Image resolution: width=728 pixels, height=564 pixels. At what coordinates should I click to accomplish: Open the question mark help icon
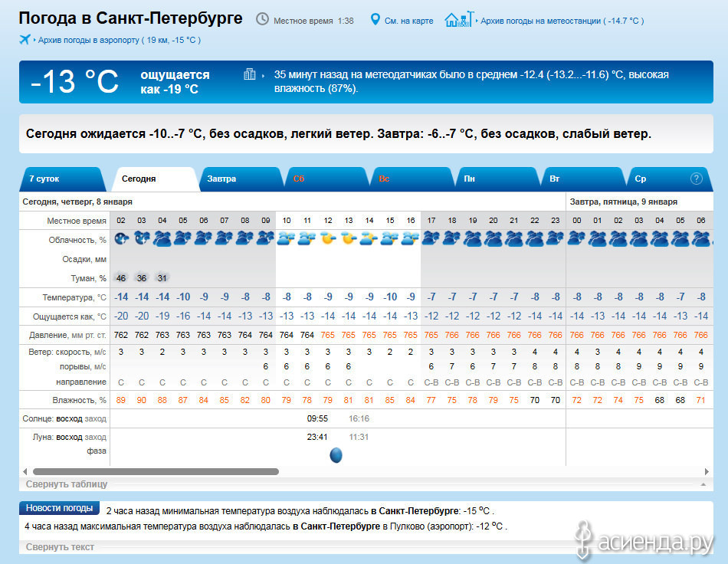point(696,179)
